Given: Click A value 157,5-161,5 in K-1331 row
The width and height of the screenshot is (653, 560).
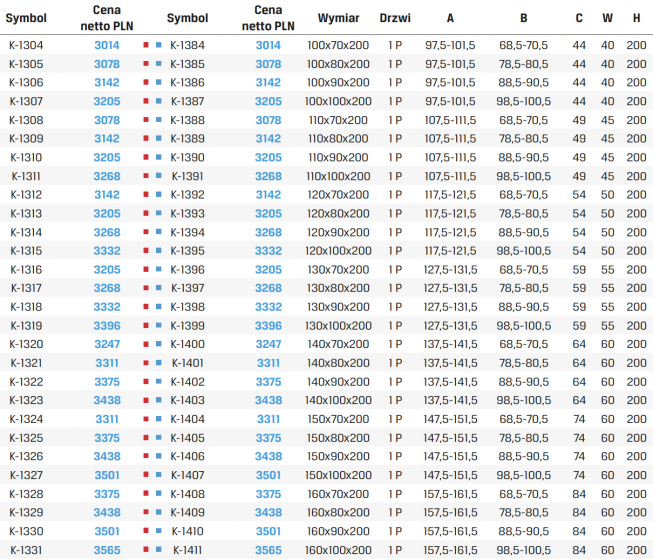Looking at the screenshot, I should (x=450, y=550).
